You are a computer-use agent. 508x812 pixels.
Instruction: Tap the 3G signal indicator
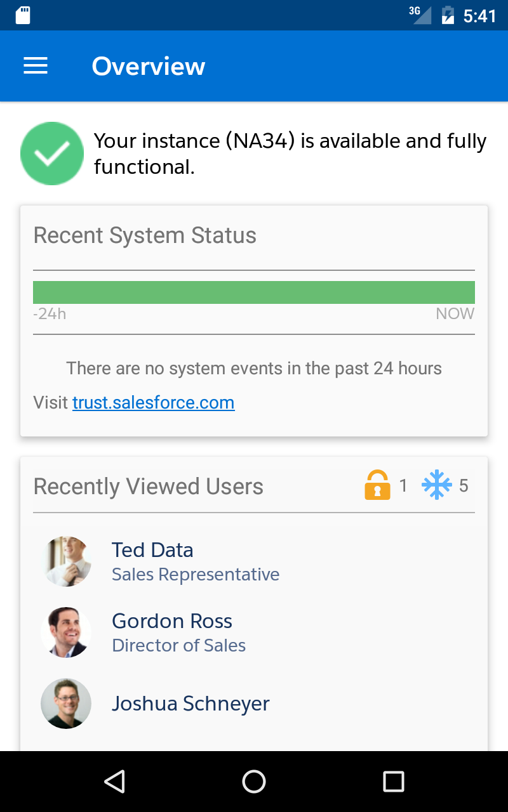[420, 15]
